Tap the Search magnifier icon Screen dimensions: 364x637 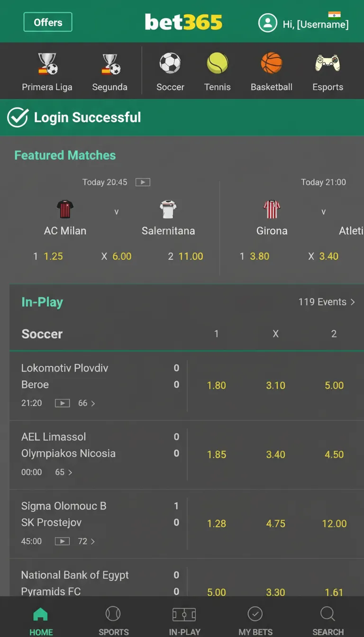328,615
